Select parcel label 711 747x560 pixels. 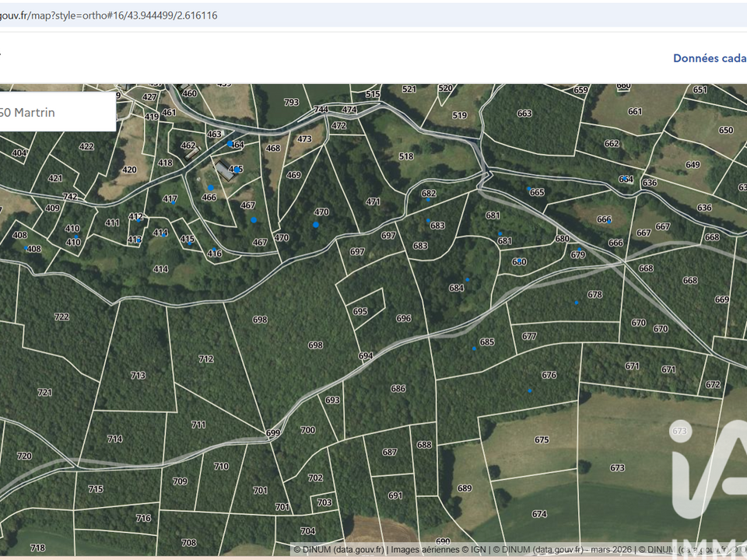coord(198,425)
